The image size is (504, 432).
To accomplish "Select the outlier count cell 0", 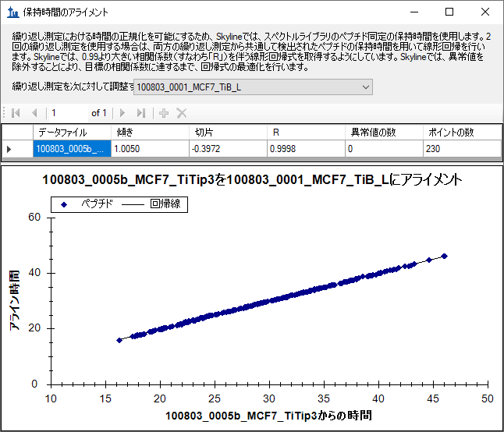I will click(x=384, y=149).
